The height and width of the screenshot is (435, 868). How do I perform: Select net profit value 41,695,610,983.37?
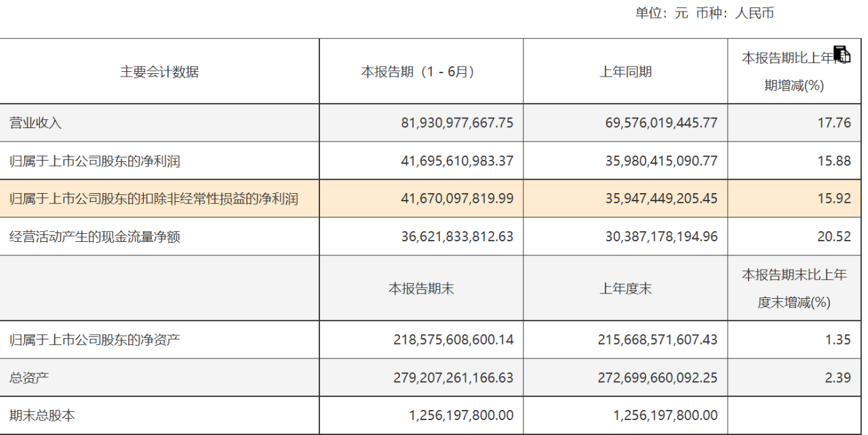coord(458,161)
